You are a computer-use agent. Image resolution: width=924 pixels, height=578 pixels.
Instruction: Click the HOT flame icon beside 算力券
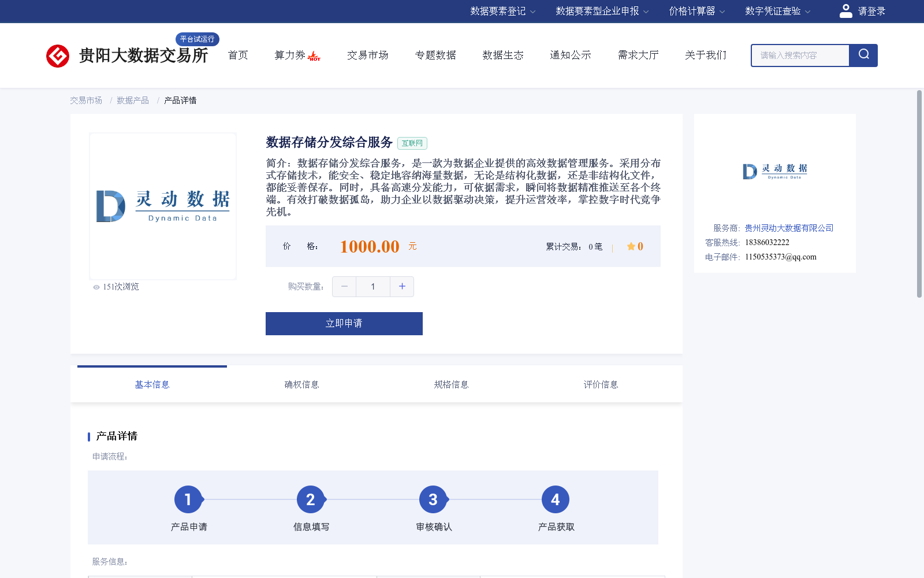314,56
